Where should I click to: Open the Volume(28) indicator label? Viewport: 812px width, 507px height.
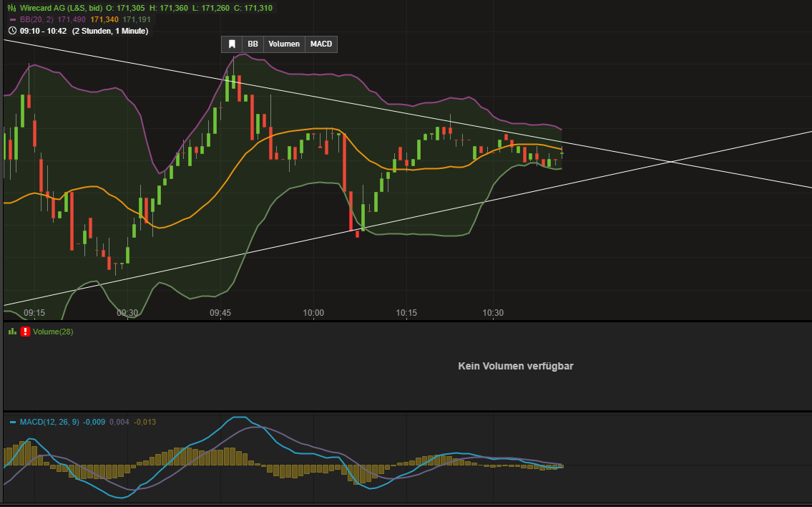(x=53, y=332)
